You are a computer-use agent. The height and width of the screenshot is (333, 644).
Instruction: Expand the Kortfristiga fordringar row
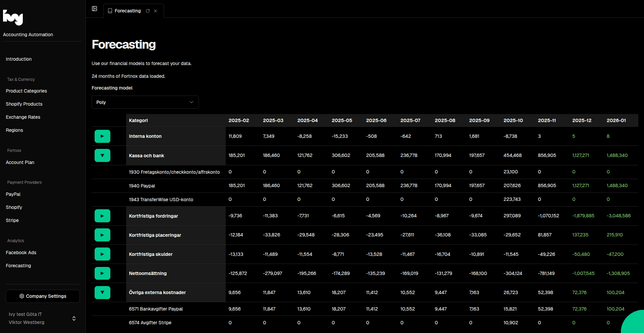[x=102, y=216]
